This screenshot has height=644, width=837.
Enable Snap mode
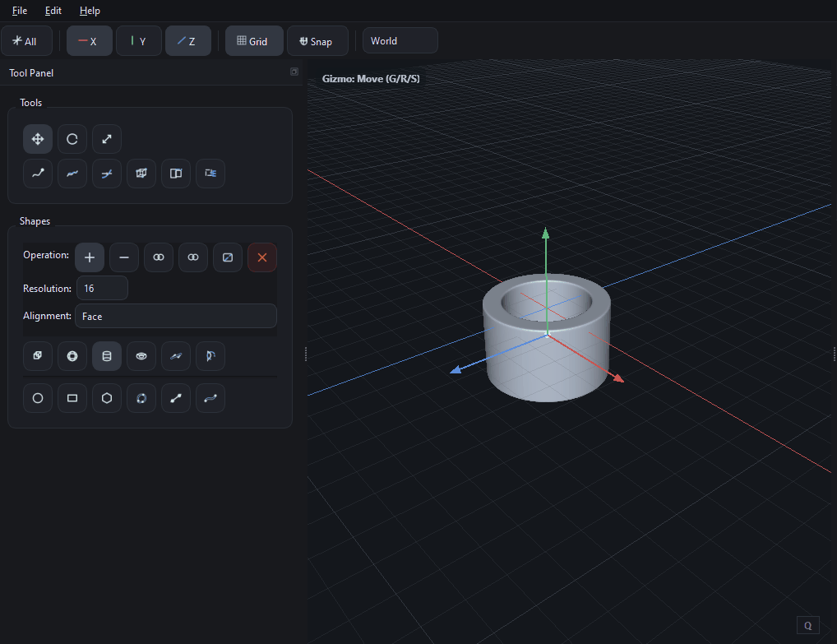[x=317, y=40]
